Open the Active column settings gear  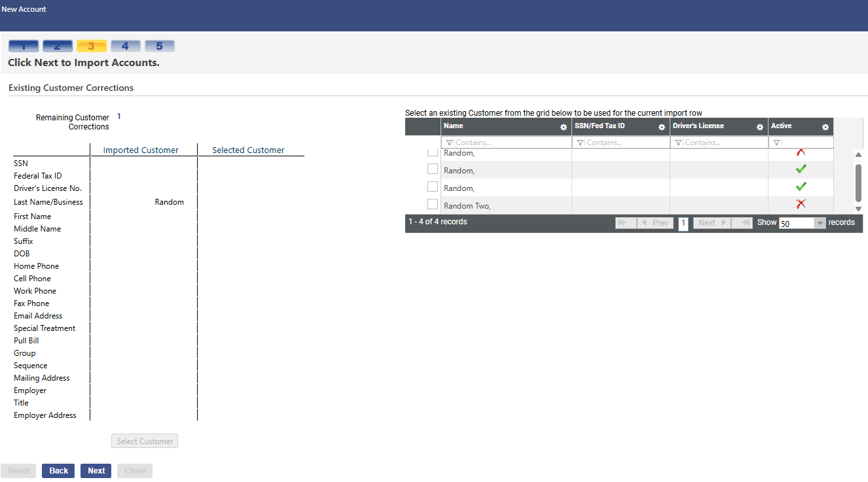825,127
